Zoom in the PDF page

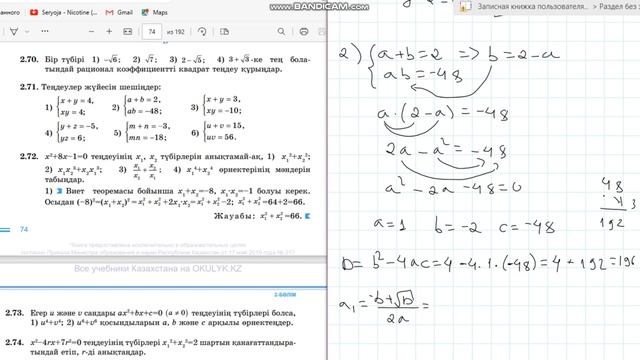(109, 31)
